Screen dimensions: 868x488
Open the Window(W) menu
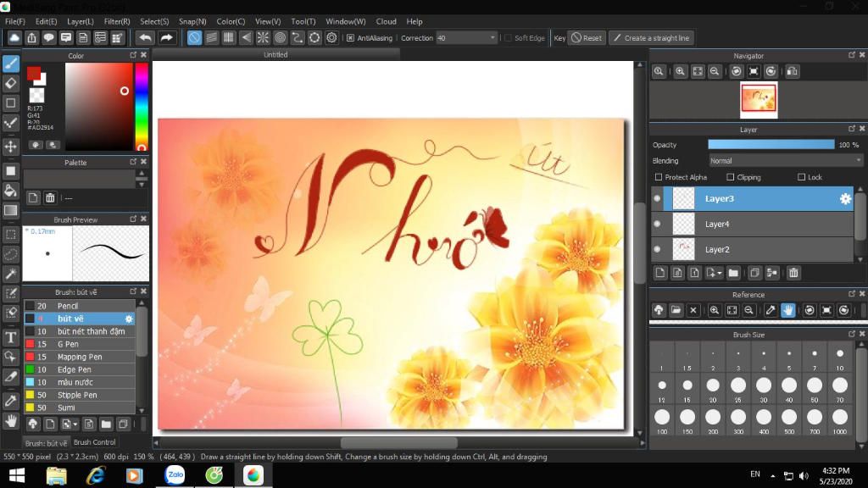346,21
